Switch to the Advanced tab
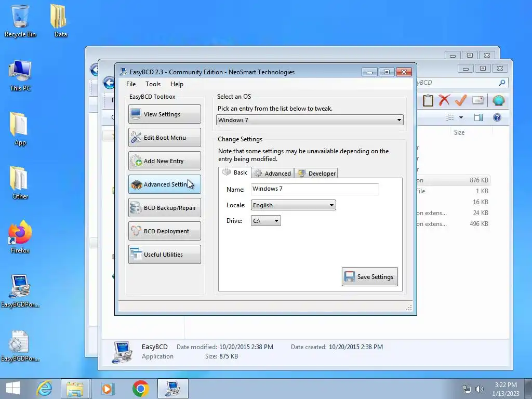532x399 pixels. (272, 174)
